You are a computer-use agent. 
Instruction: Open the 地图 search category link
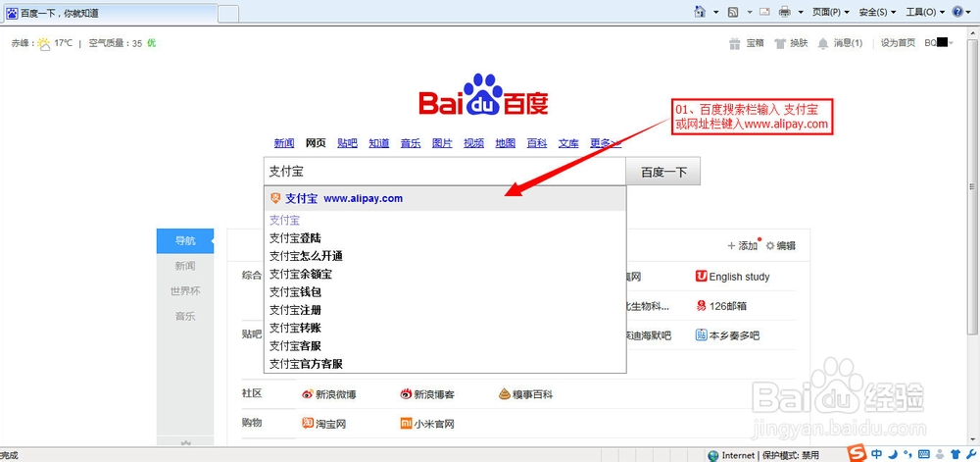click(x=505, y=143)
